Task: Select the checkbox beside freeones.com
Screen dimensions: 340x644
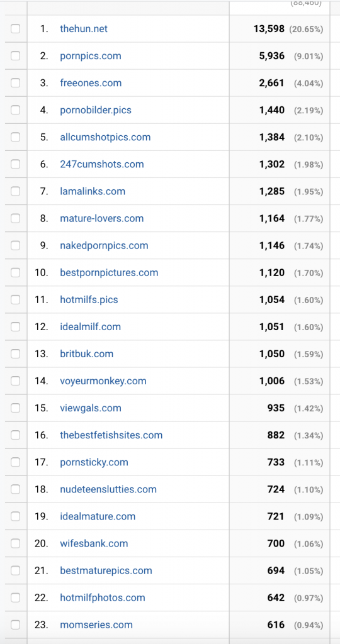Action: point(15,83)
